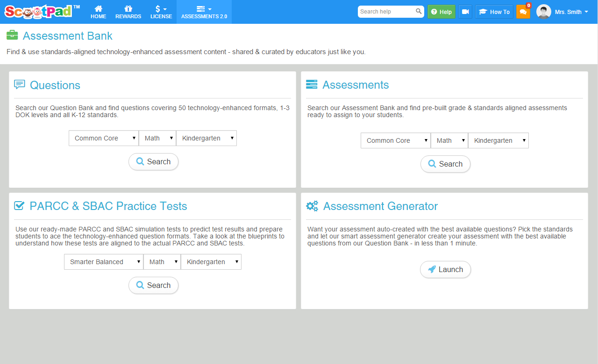The height and width of the screenshot is (364, 598).
Task: Open the messages icon with the red badge
Action: pos(523,12)
